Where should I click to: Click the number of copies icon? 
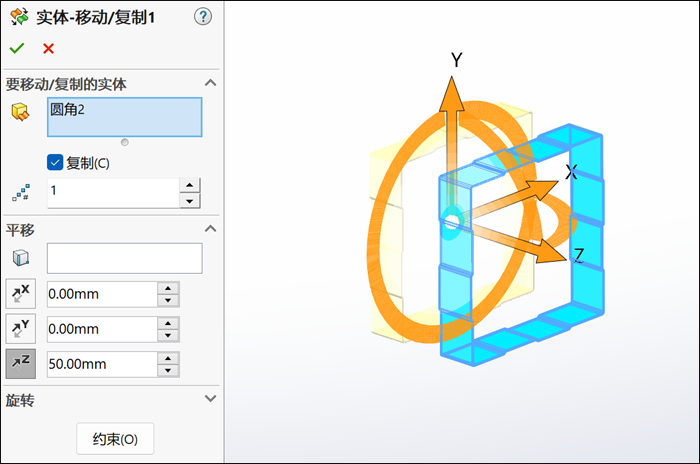click(21, 192)
